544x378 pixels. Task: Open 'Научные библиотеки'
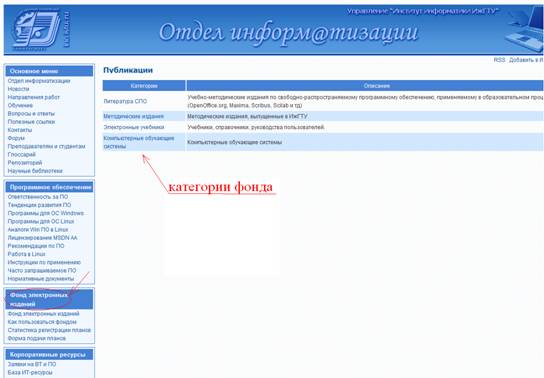35,171
